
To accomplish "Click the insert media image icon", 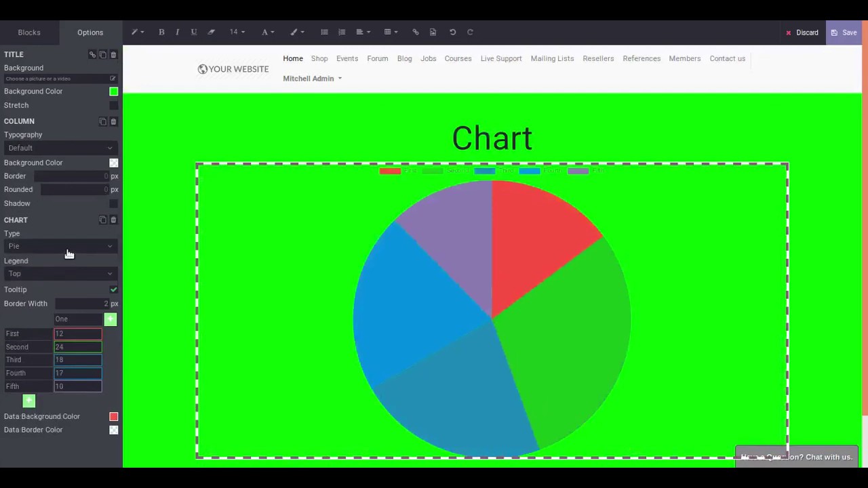I will (x=433, y=32).
